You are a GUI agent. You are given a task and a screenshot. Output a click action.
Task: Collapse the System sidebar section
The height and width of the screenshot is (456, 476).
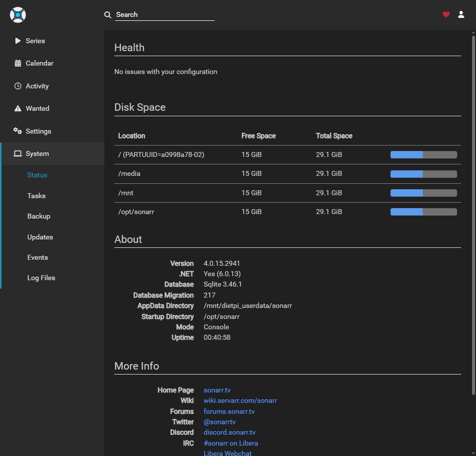(x=37, y=154)
